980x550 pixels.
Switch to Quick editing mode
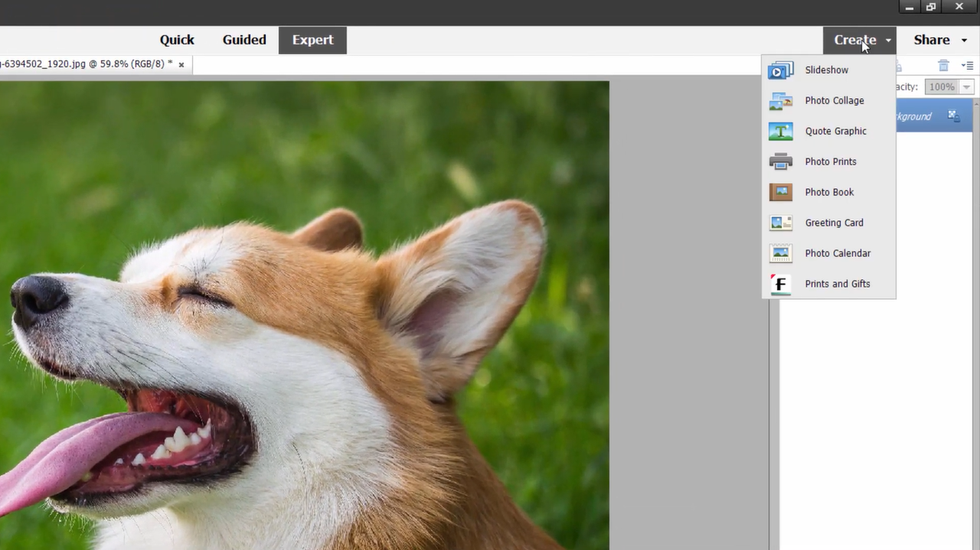177,40
